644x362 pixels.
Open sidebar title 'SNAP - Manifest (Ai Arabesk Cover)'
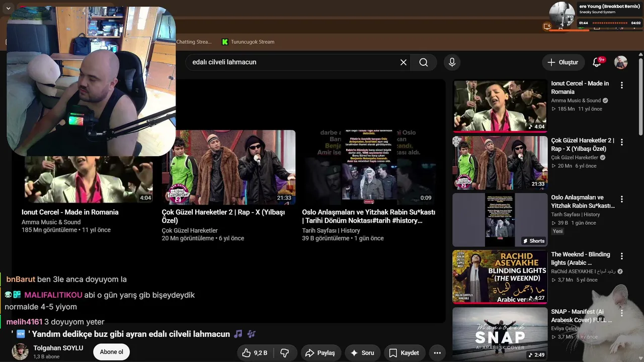(581, 316)
